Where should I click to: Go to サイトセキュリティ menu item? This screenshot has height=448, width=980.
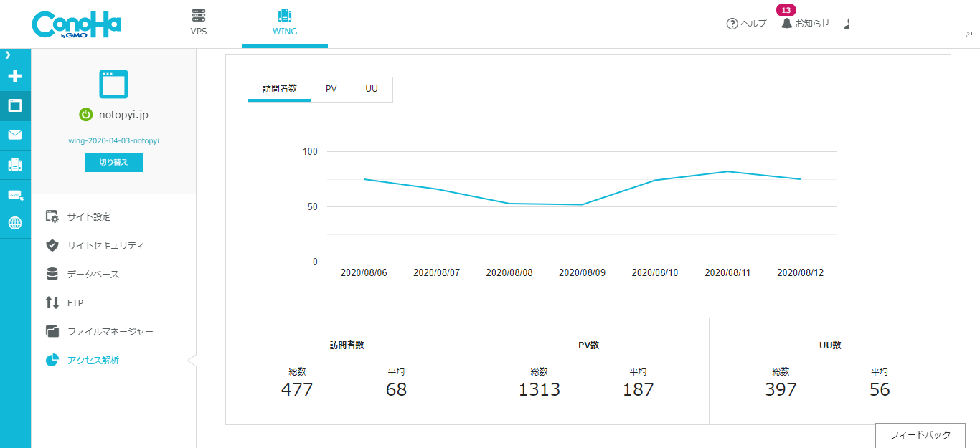(105, 245)
